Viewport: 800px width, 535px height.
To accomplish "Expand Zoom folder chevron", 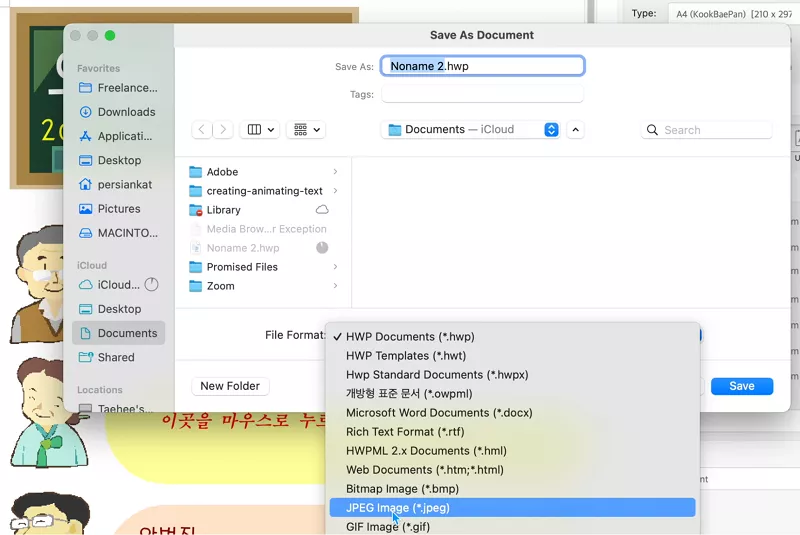I will point(335,286).
